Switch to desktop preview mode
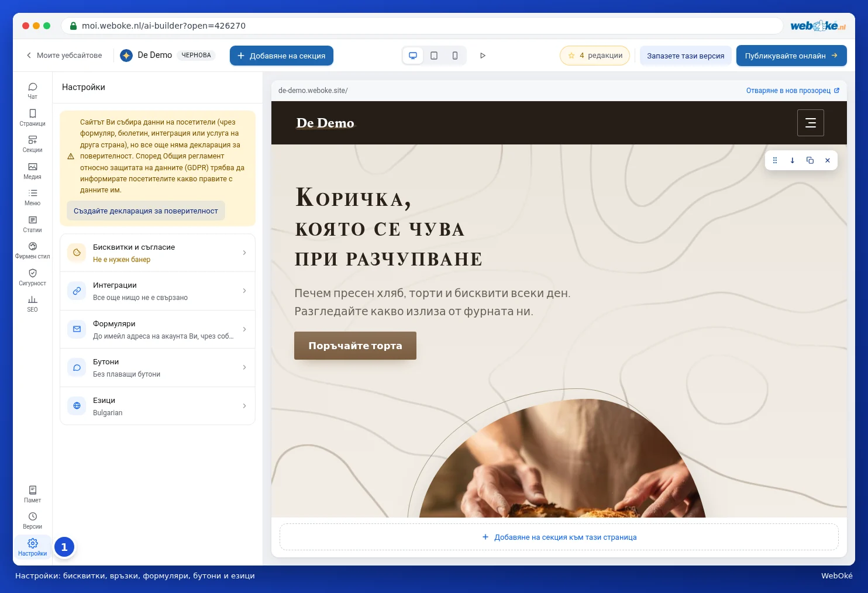 point(413,56)
